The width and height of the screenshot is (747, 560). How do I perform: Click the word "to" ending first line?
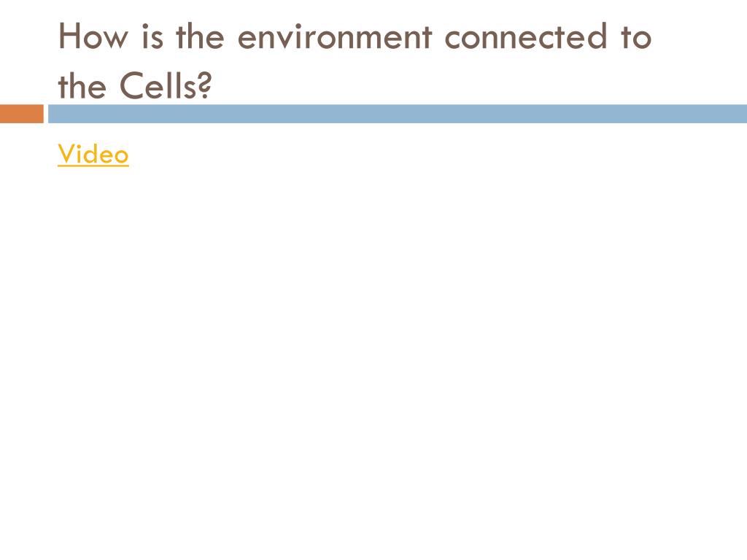tap(636, 38)
